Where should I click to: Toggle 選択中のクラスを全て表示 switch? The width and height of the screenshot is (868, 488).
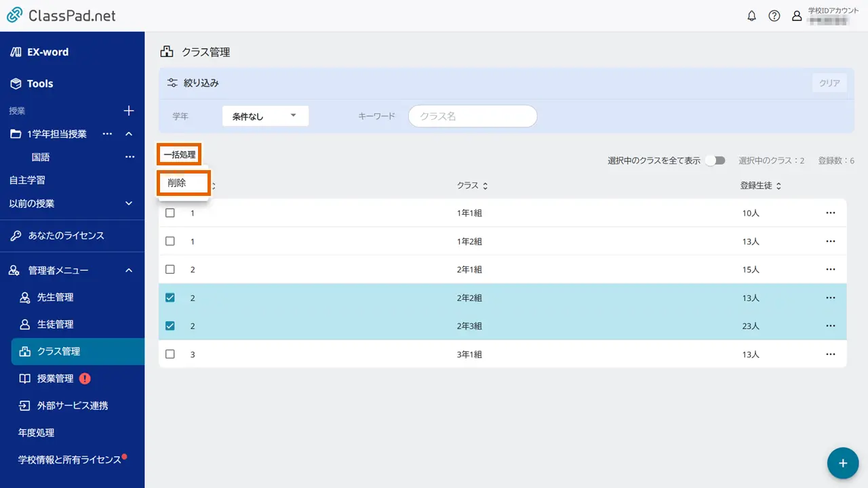point(715,161)
